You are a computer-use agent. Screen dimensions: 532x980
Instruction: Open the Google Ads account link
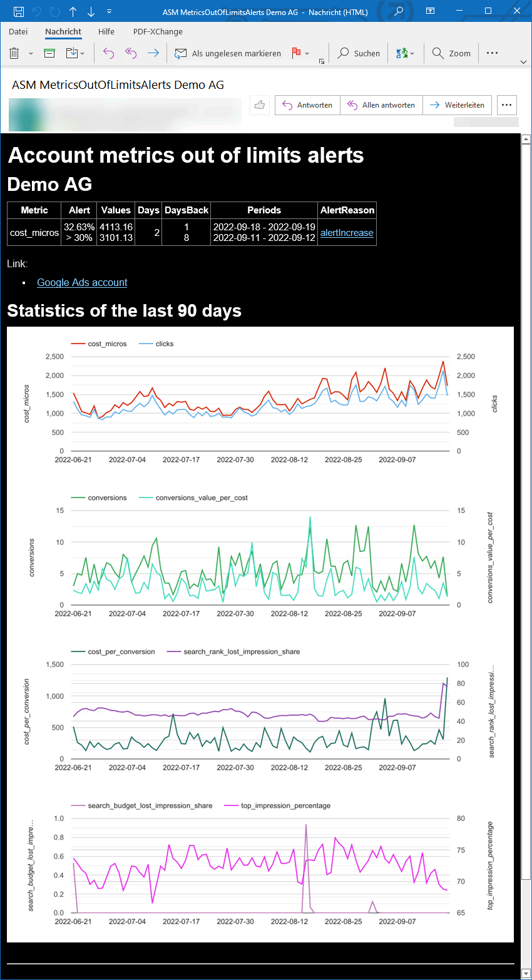81,282
